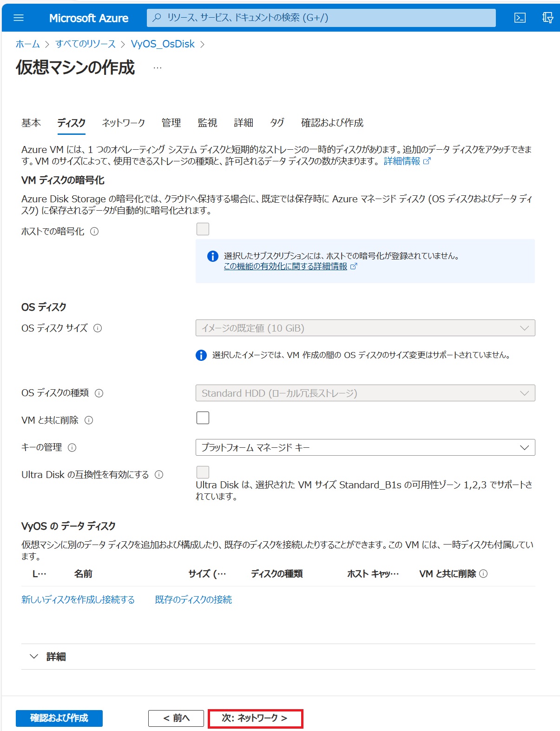Click the 名前 column header
The image size is (560, 731).
83,574
